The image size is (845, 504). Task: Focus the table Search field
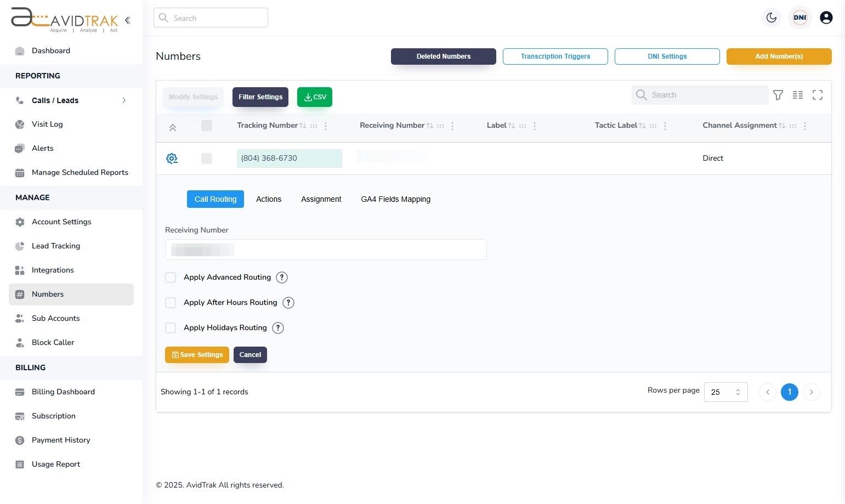[x=700, y=95]
